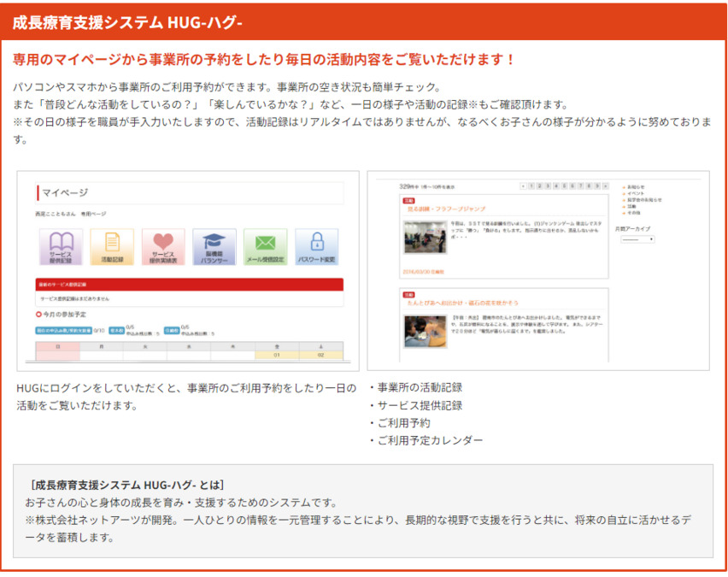Click the 今月の参加予定 label
The height and width of the screenshot is (577, 728).
click(65, 315)
